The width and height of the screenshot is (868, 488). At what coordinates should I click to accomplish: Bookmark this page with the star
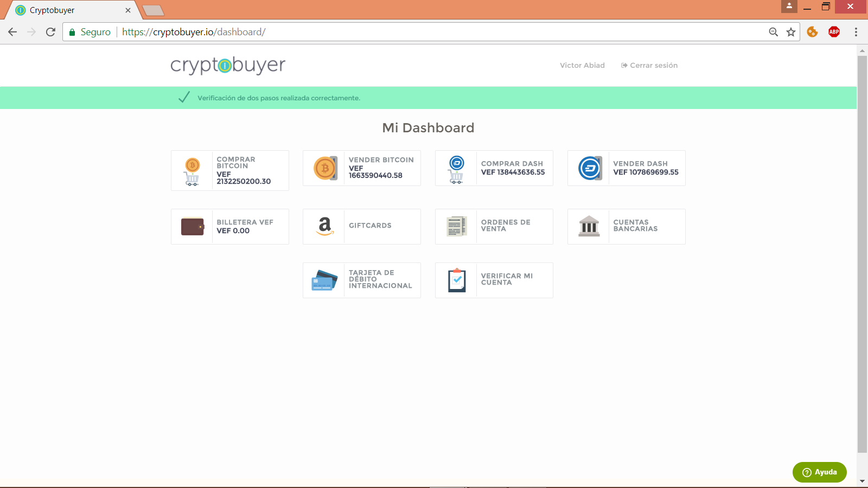791,32
